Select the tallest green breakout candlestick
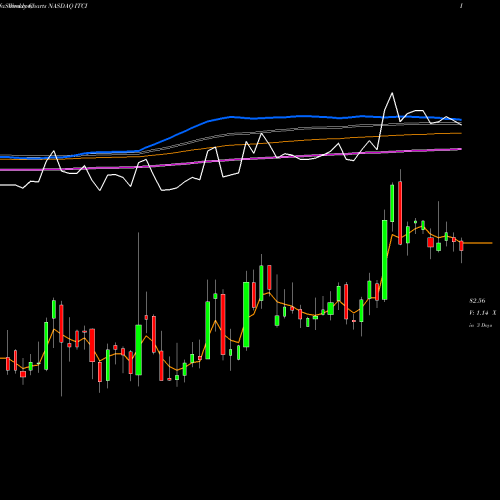This screenshot has width=500, height=500. click(x=385, y=260)
